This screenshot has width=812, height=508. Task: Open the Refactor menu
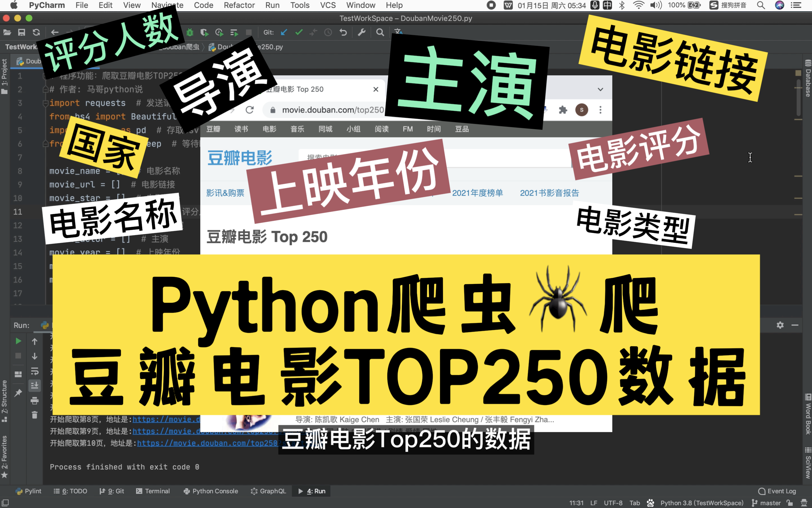pyautogui.click(x=239, y=5)
